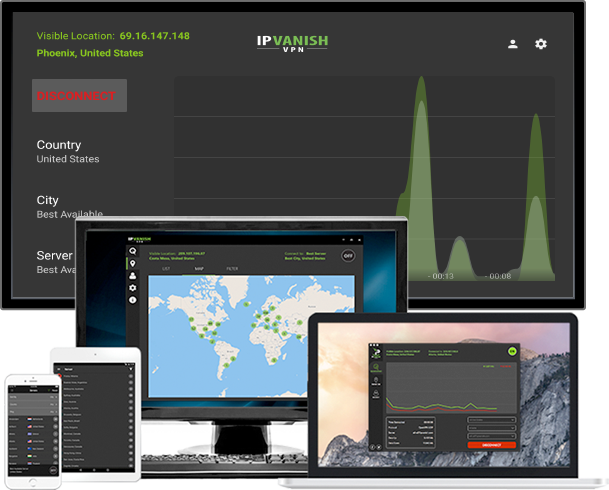Open the Server List icon in laptop app sidebar
Screen dimensions: 609x490
point(376,381)
